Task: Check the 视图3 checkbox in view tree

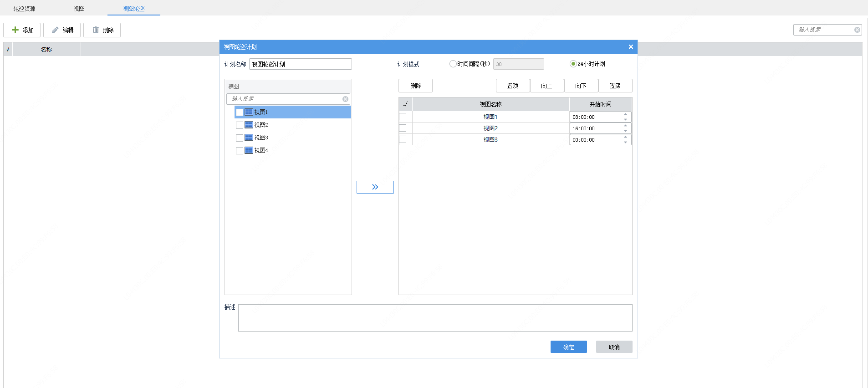Action: [239, 138]
